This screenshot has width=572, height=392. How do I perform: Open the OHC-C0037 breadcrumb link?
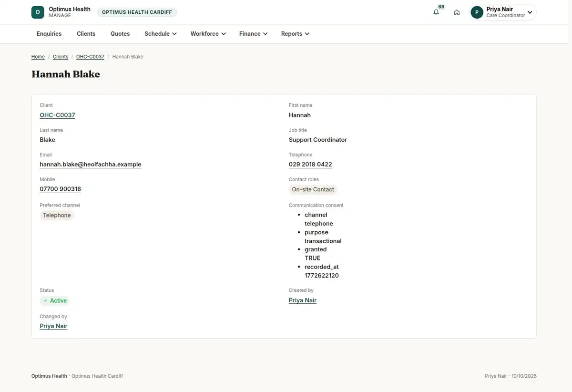click(90, 57)
